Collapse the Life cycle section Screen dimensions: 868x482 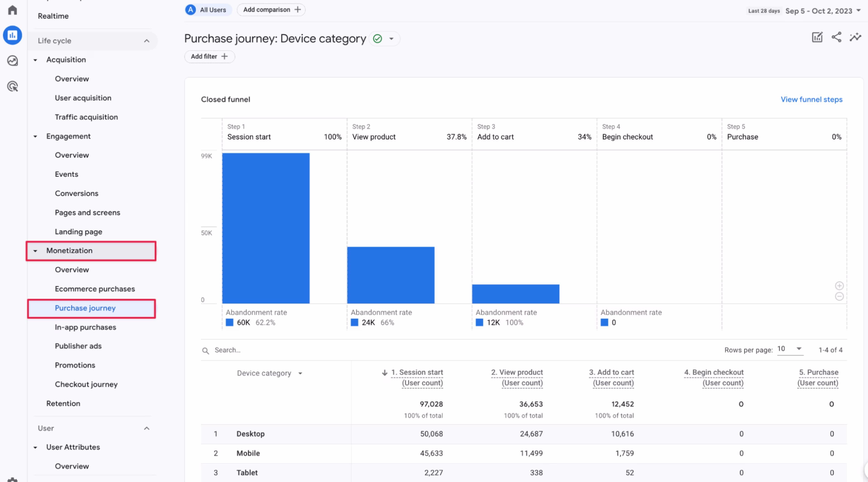click(146, 41)
